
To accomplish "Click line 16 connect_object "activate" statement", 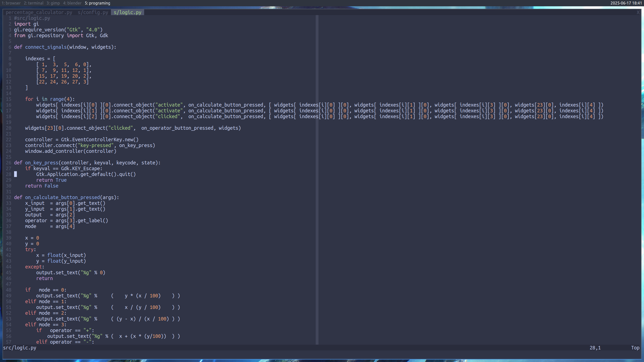I will [320, 105].
